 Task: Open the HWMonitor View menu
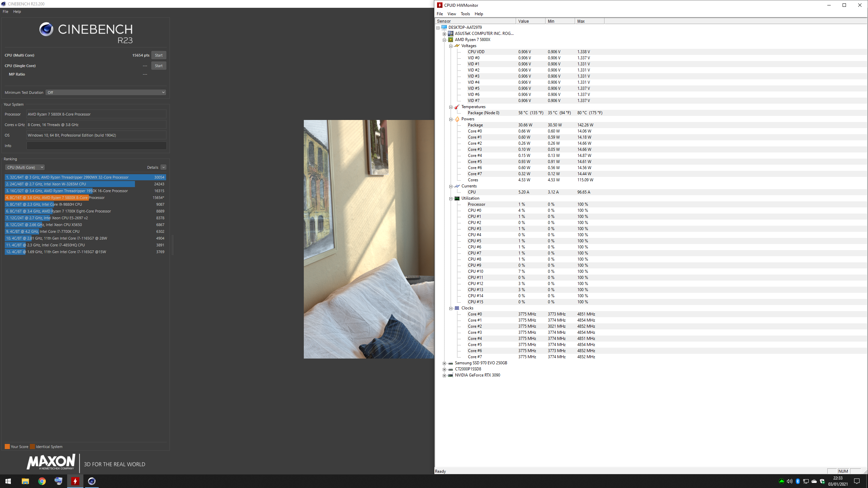coord(452,14)
